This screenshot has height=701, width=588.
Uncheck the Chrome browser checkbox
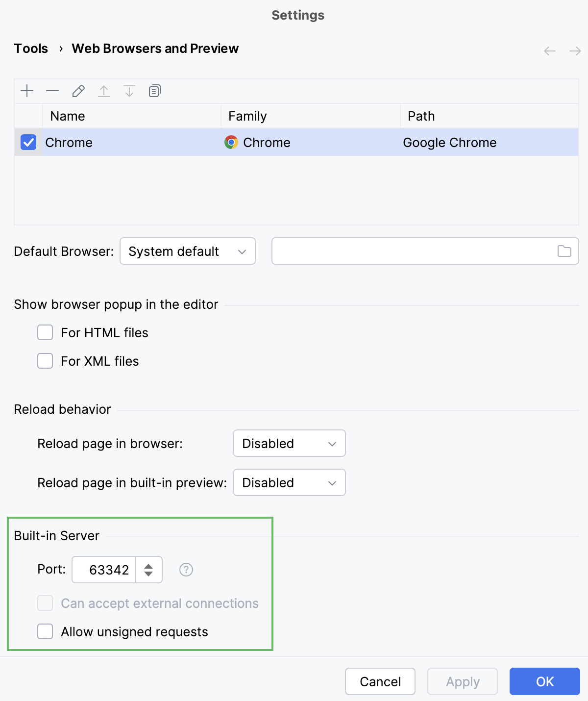[28, 143]
